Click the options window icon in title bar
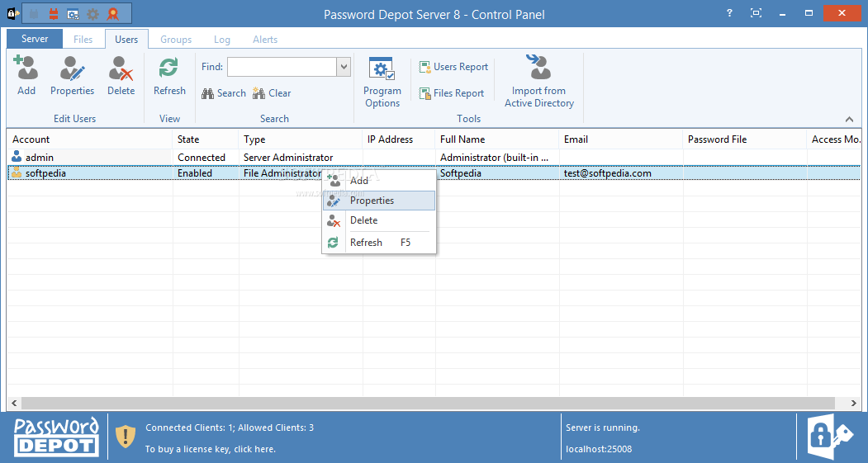 pos(73,14)
